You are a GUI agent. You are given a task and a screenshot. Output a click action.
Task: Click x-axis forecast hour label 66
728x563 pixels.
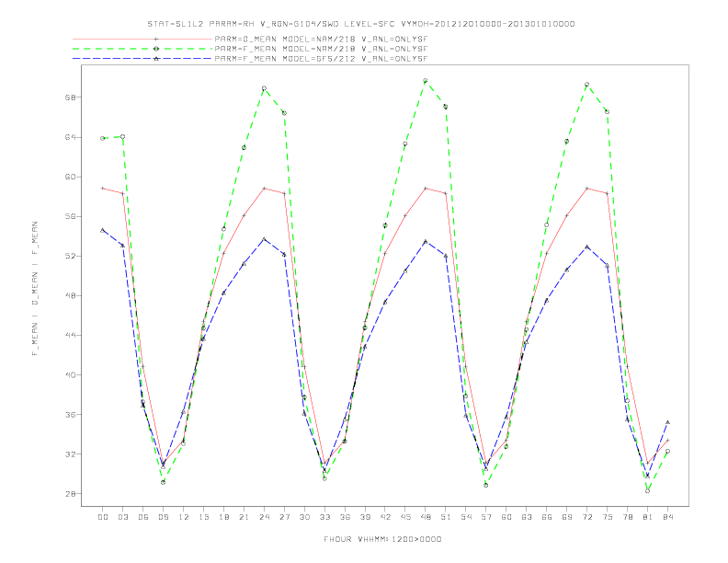[x=547, y=517]
